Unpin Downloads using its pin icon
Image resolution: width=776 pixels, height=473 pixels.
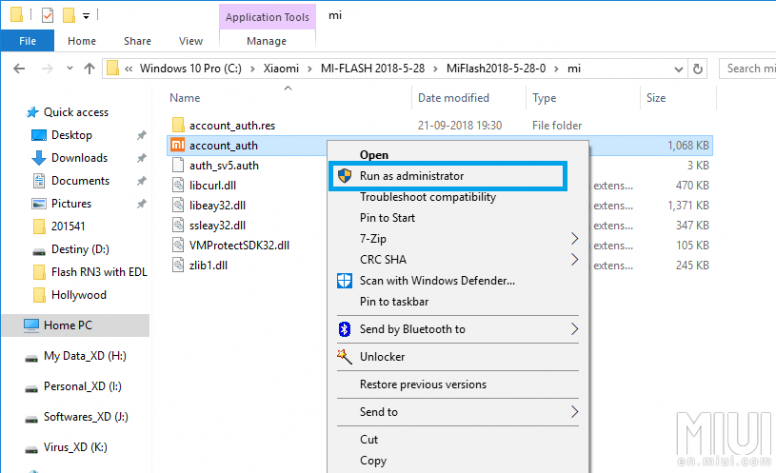pos(142,158)
